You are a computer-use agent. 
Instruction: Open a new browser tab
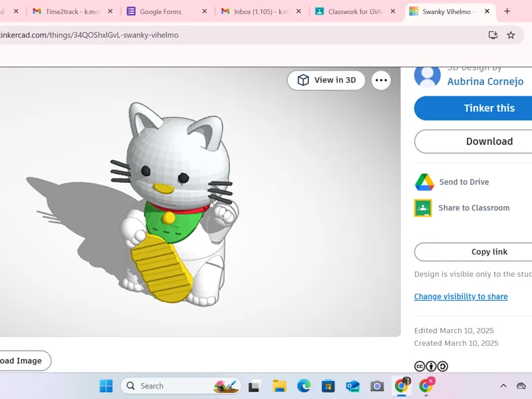(507, 11)
